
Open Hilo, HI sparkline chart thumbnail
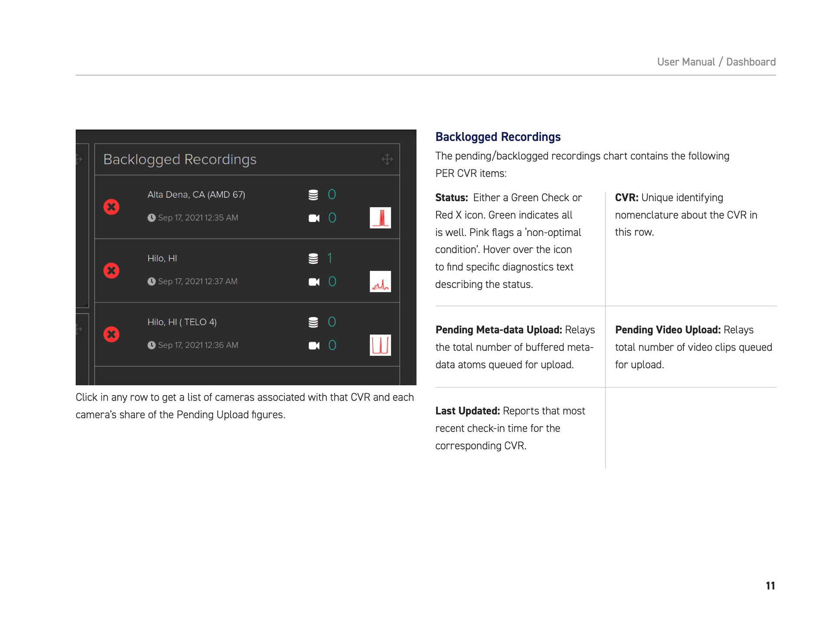pos(380,282)
